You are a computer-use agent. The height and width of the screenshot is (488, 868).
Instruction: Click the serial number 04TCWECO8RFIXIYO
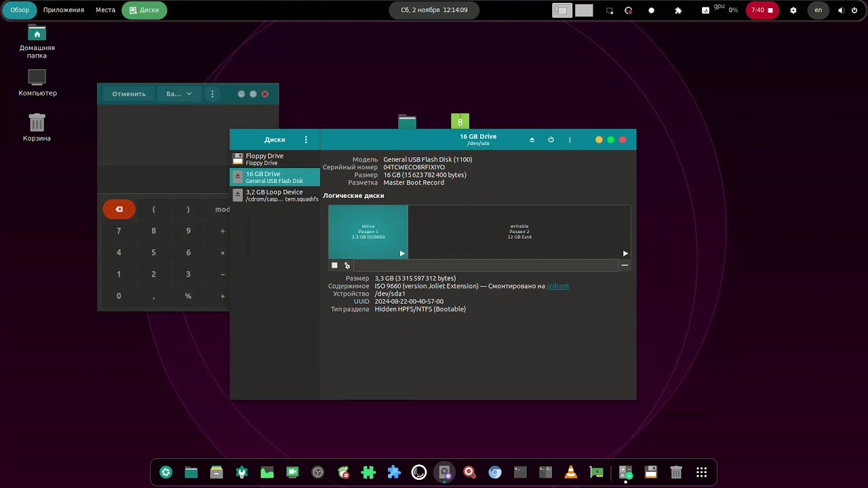point(414,167)
